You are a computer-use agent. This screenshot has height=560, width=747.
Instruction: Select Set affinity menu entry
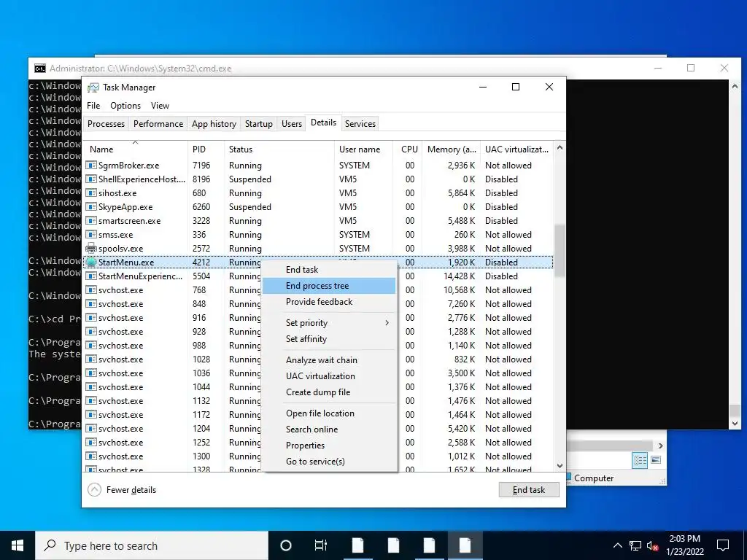point(329,339)
